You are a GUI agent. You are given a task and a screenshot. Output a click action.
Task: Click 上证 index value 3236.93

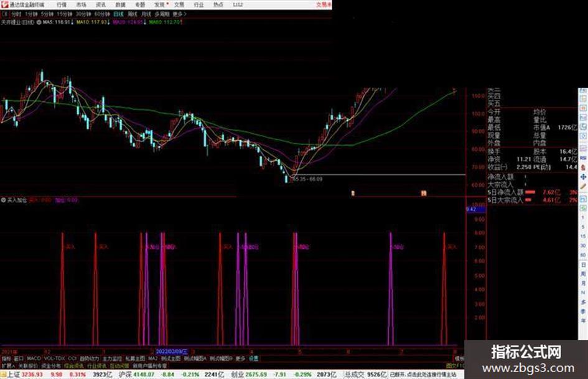pos(32,375)
